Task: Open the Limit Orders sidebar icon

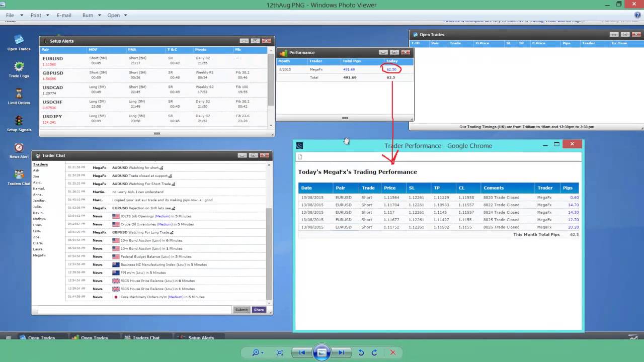Action: 19,94
